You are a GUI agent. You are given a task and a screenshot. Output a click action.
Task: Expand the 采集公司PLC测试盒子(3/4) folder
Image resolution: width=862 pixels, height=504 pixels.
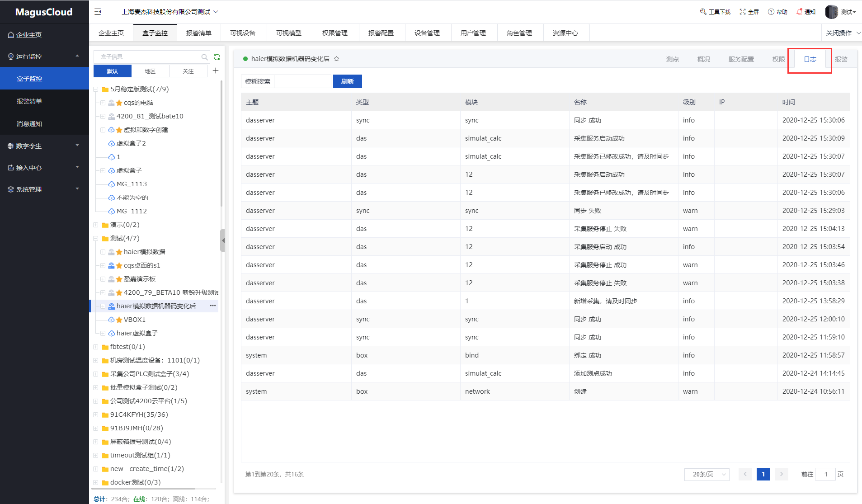coord(96,374)
